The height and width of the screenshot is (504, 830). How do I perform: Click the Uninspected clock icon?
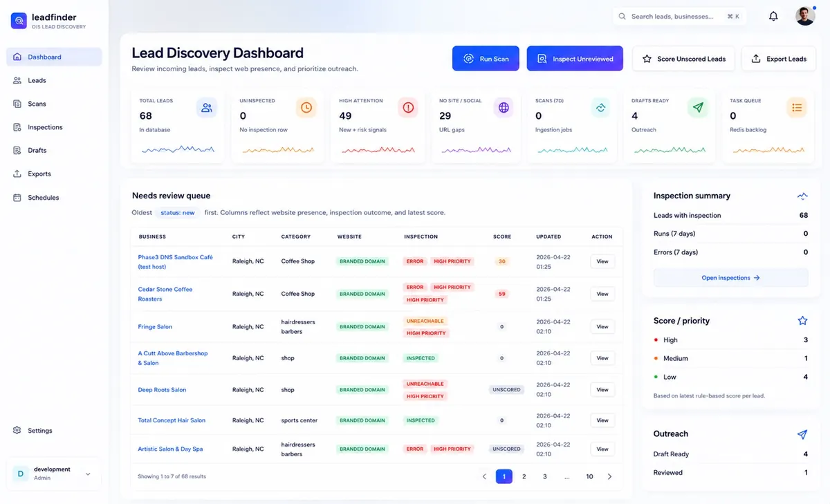pyautogui.click(x=306, y=107)
